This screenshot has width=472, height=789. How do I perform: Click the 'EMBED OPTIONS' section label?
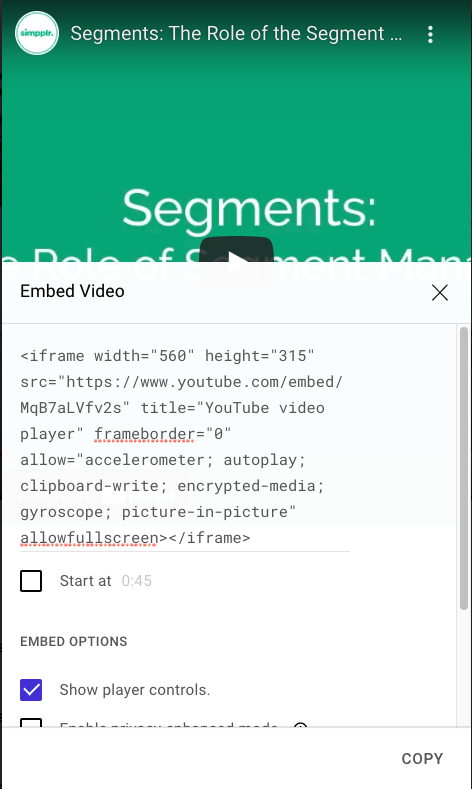(74, 642)
